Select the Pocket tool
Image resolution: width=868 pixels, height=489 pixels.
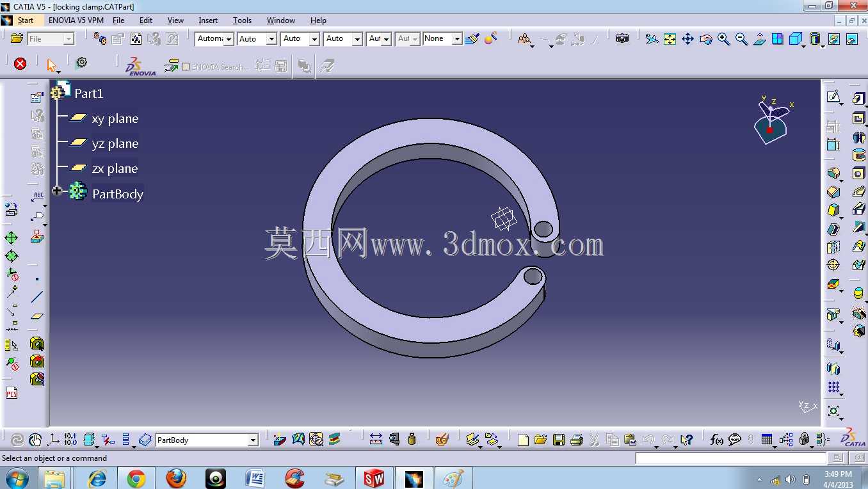858,118
